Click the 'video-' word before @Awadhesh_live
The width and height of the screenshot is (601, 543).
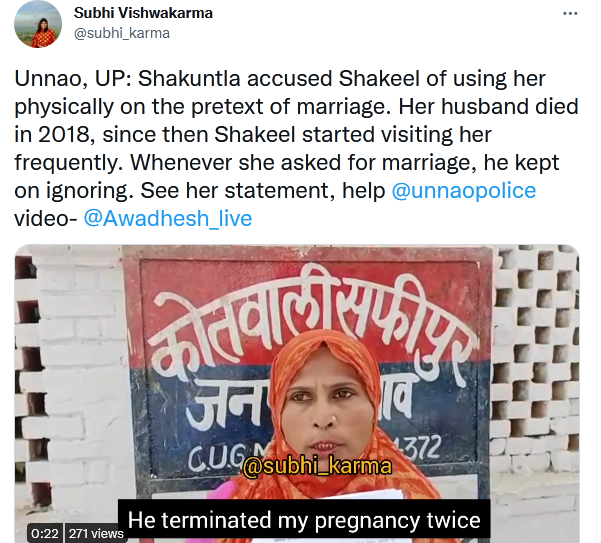pos(46,218)
